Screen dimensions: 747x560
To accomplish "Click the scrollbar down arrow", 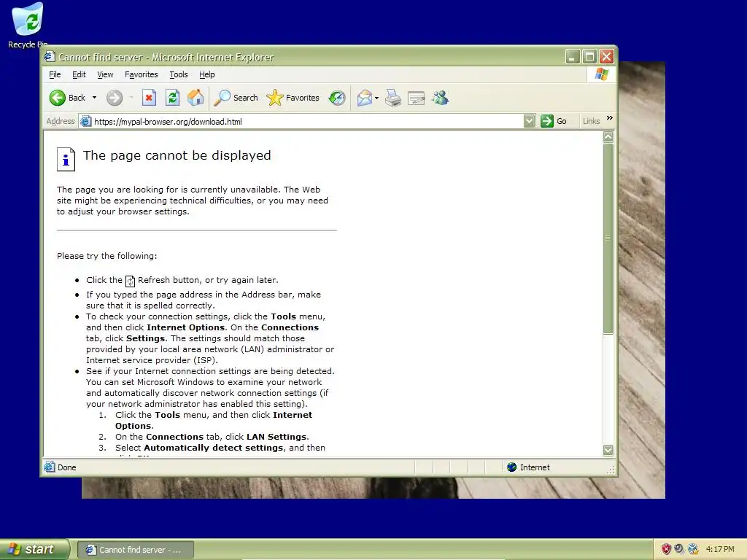I will tap(608, 450).
